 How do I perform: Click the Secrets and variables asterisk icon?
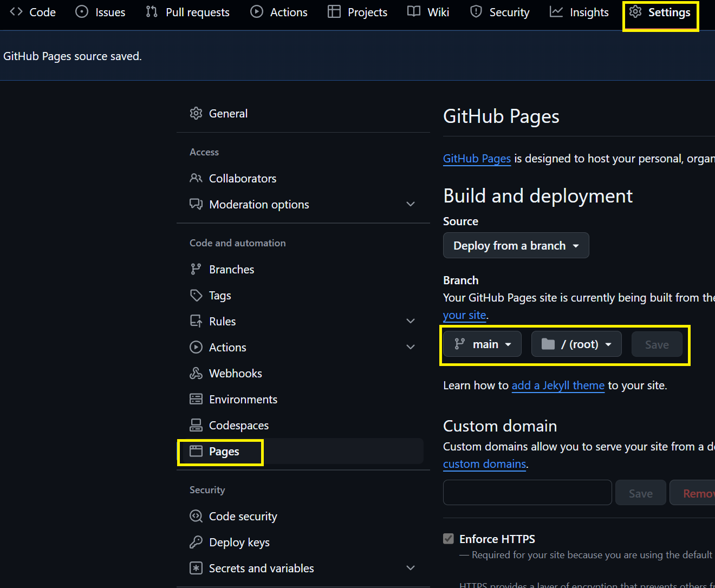coord(196,568)
